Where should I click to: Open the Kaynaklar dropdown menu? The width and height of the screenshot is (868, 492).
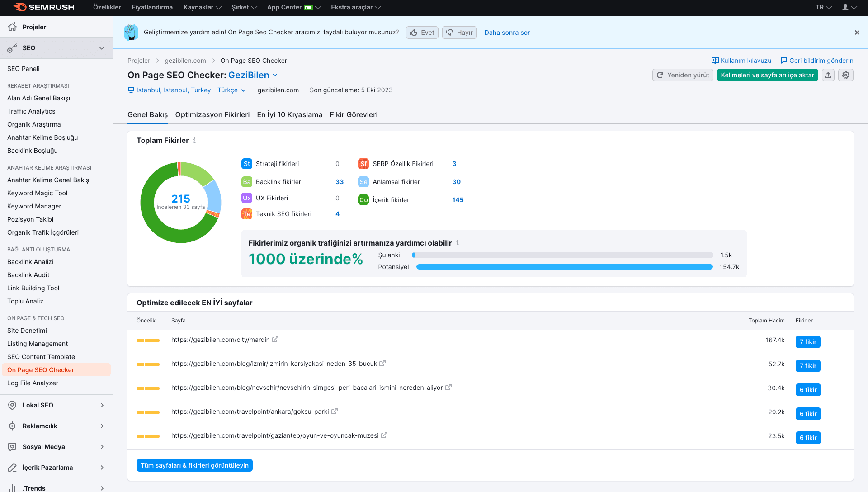coord(202,7)
